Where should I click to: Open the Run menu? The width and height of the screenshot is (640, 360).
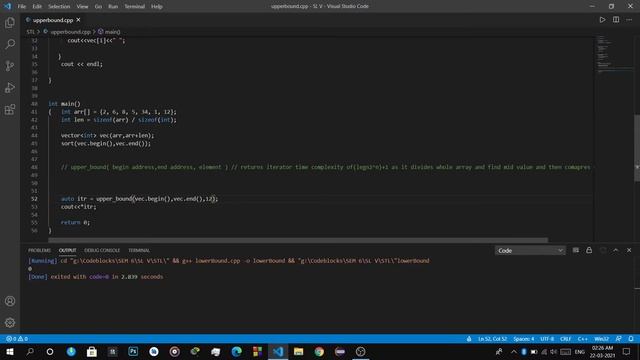(x=113, y=7)
